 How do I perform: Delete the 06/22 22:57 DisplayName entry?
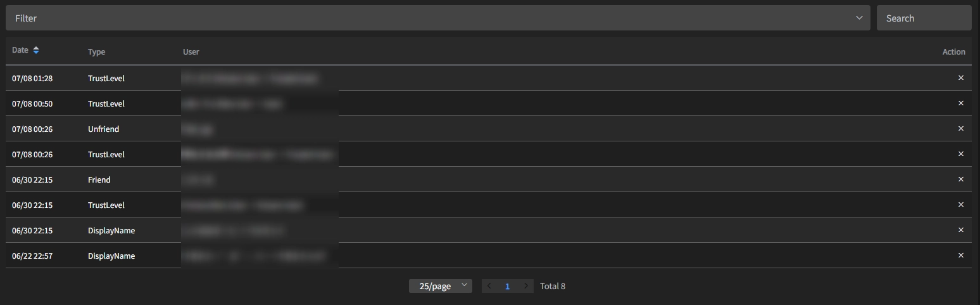coord(960,256)
